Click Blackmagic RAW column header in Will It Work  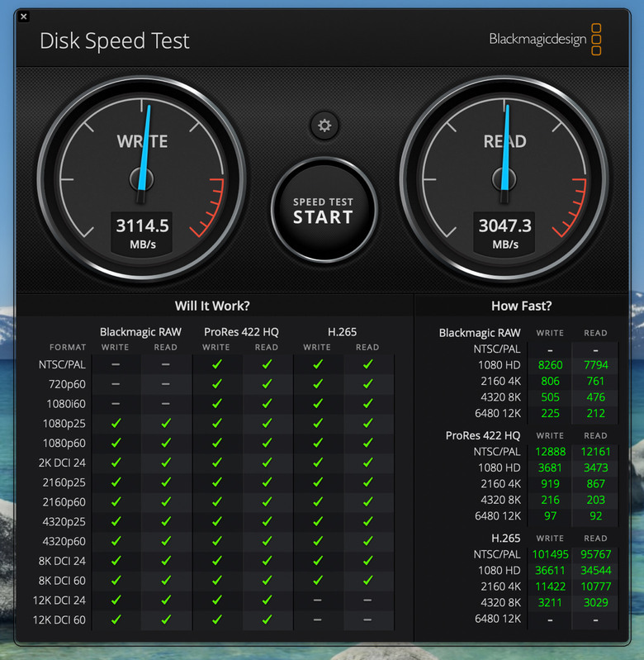tap(140, 332)
